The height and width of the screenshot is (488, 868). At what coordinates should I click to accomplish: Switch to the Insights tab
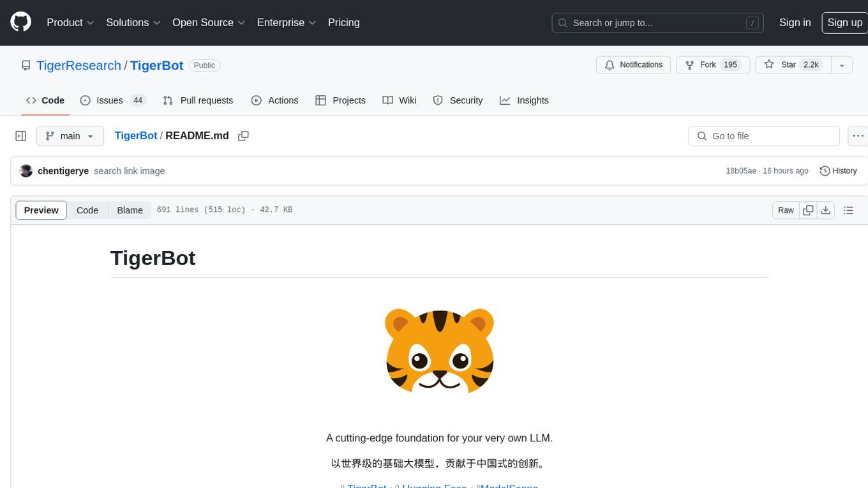point(524,100)
